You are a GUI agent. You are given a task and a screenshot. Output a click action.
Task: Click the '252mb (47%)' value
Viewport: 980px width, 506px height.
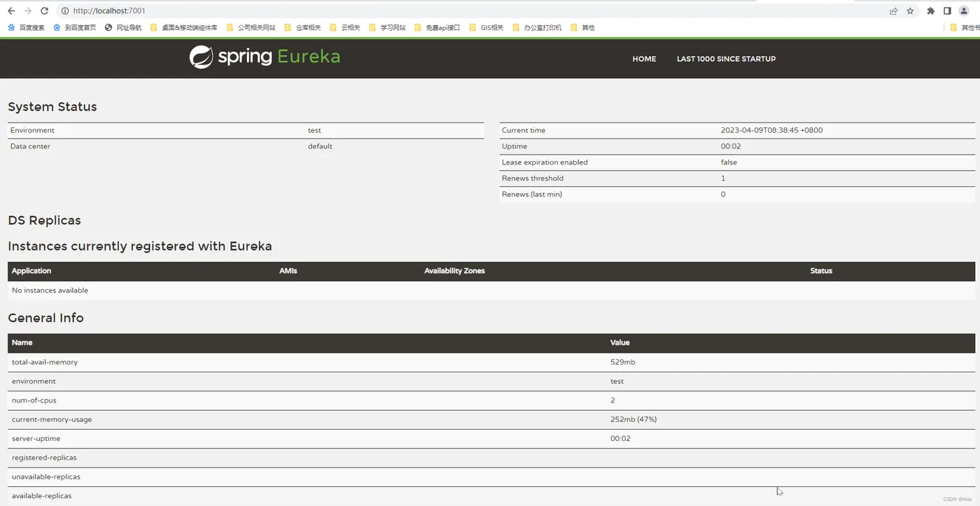[633, 420]
